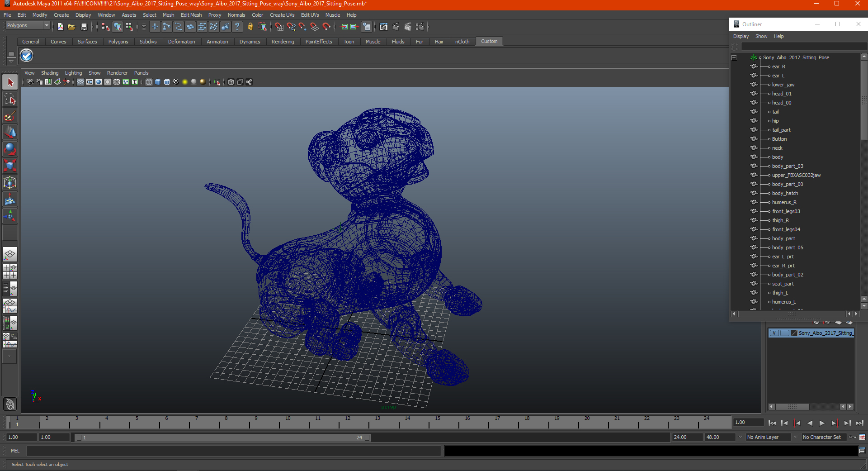Lock current selection padlock icon
Screen dimensions: 868x471
click(250, 27)
